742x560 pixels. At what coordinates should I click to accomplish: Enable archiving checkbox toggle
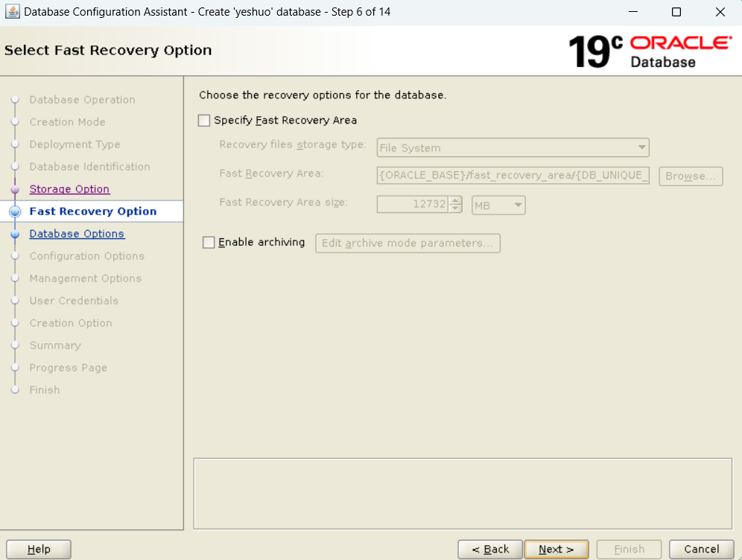[209, 243]
